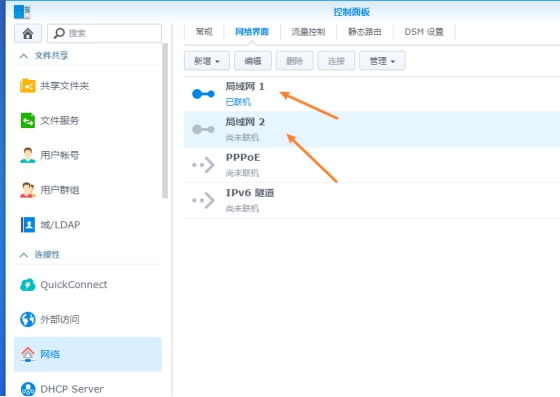Switch to the 网络界面 tab
The height and width of the screenshot is (397, 560).
coord(252,32)
